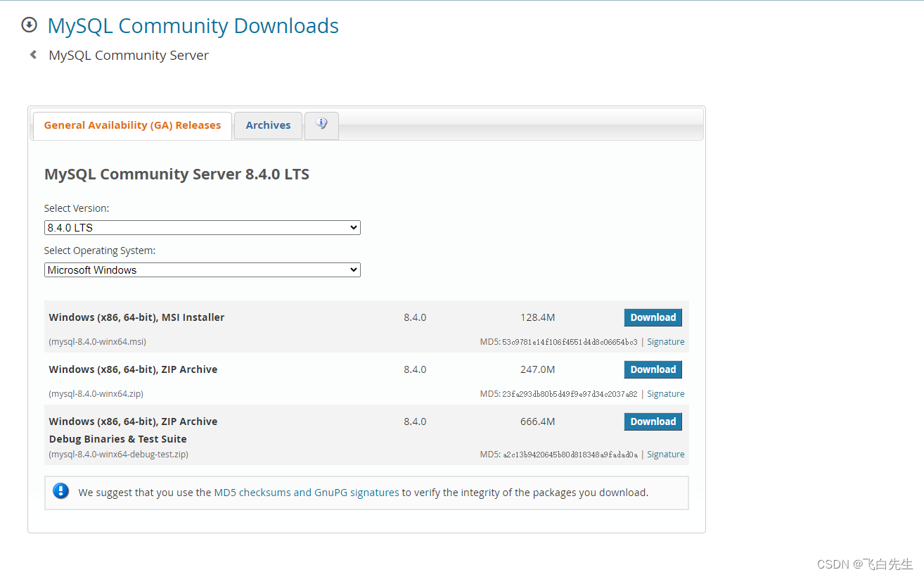Download the 247.0M ZIP Archive
924x577 pixels.
653,369
